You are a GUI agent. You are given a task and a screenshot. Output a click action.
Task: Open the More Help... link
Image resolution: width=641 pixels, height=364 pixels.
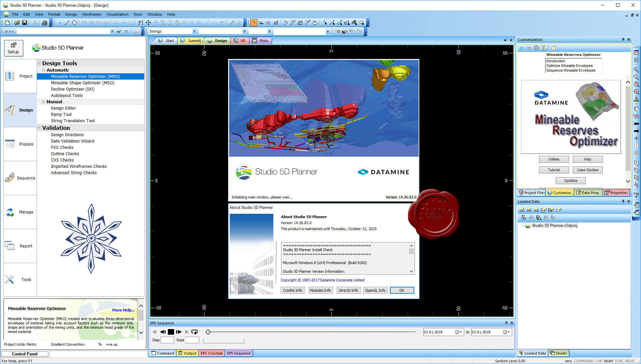tap(123, 310)
